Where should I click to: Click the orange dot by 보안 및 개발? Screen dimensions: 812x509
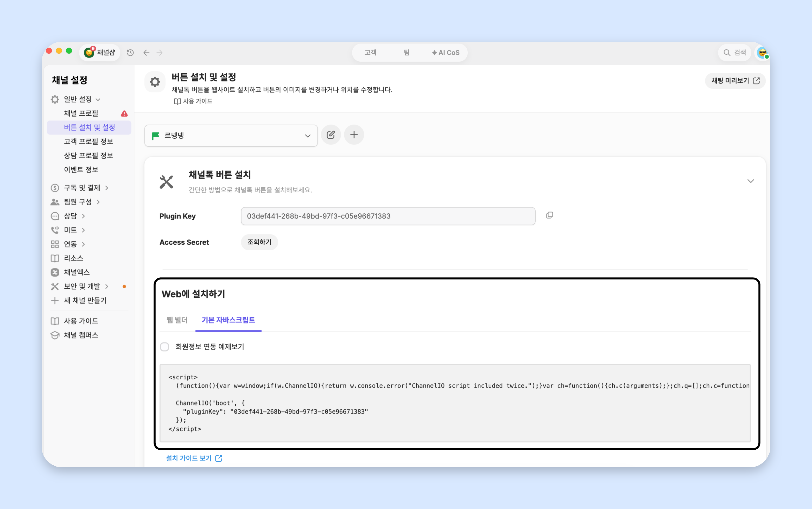[124, 287]
